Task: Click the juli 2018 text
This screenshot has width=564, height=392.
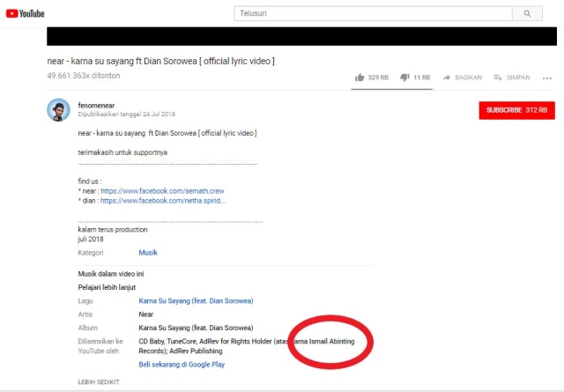Action: click(91, 239)
